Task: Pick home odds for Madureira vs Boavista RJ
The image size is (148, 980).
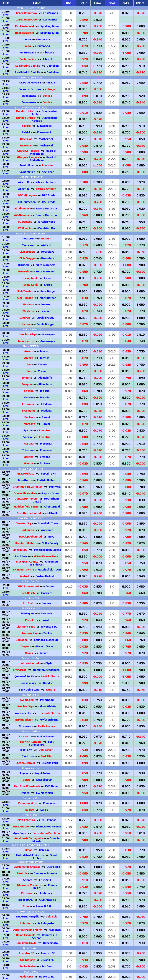Action: coord(83,976)
